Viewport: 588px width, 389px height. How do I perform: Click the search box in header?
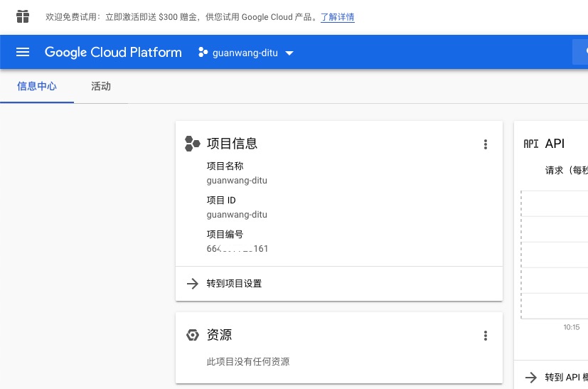pyautogui.click(x=580, y=52)
